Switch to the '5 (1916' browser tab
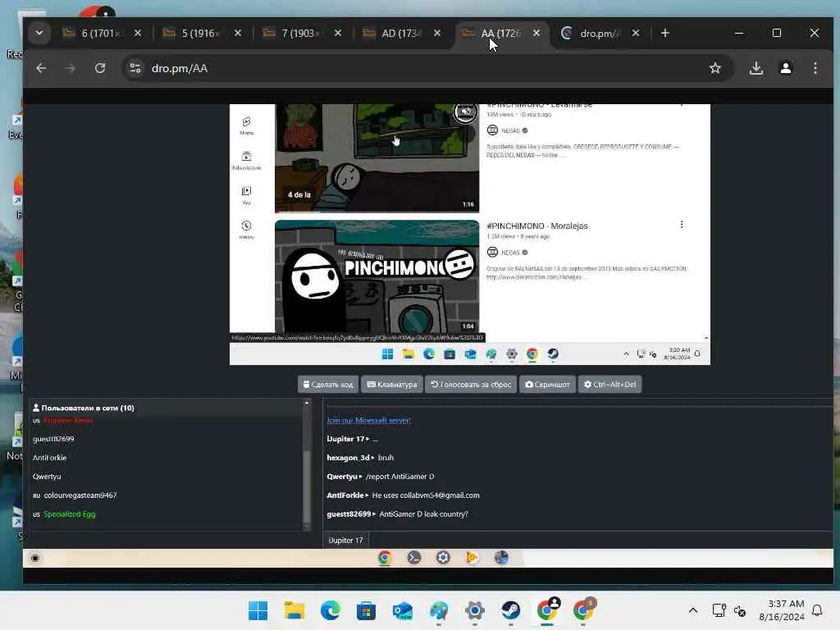This screenshot has width=840, height=630. click(202, 33)
